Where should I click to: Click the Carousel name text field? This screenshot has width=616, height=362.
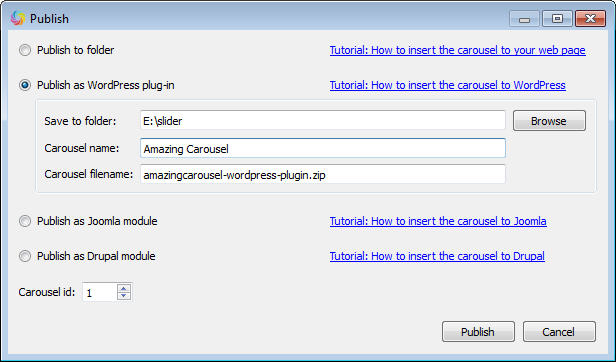(x=323, y=148)
